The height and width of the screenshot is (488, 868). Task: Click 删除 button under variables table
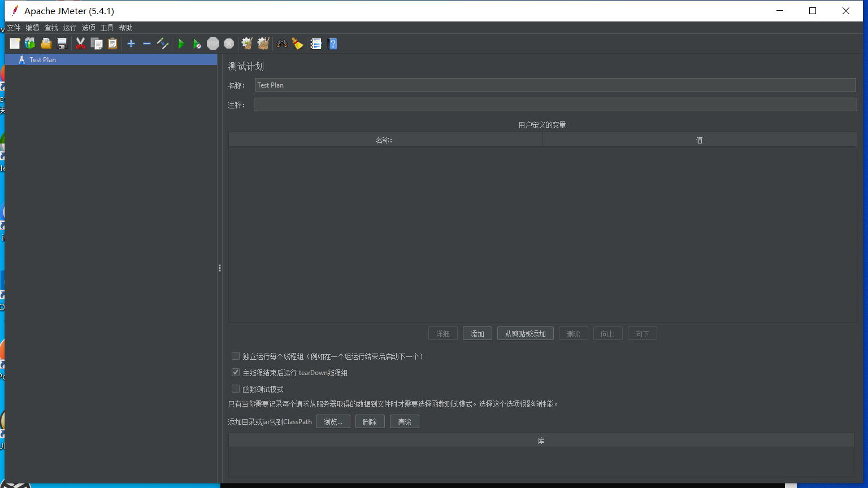pyautogui.click(x=574, y=333)
